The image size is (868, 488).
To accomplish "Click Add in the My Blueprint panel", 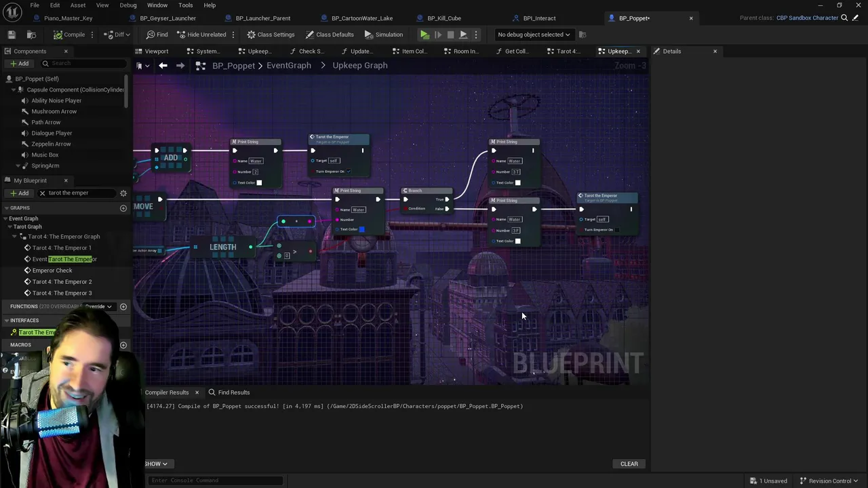I will coord(19,193).
